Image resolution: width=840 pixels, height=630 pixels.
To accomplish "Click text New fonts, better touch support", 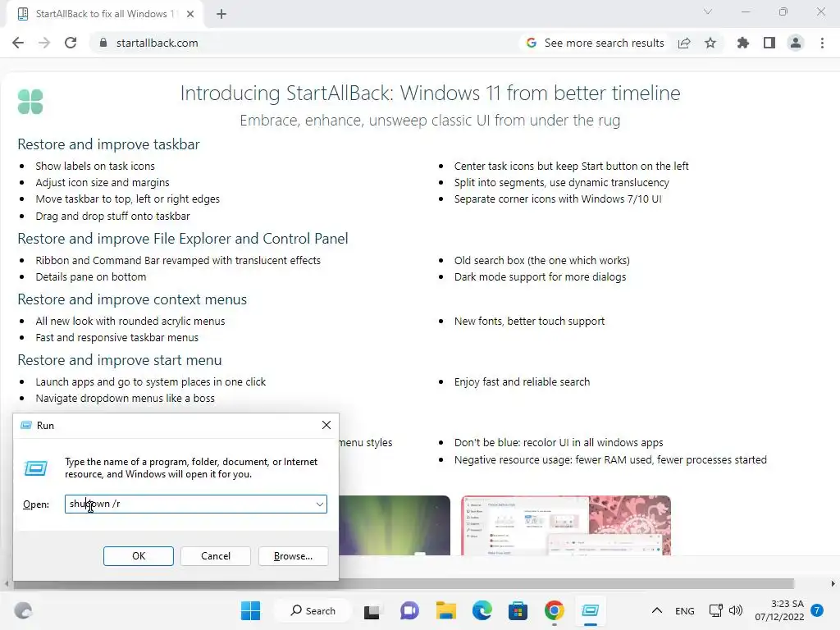I will pyautogui.click(x=530, y=322).
